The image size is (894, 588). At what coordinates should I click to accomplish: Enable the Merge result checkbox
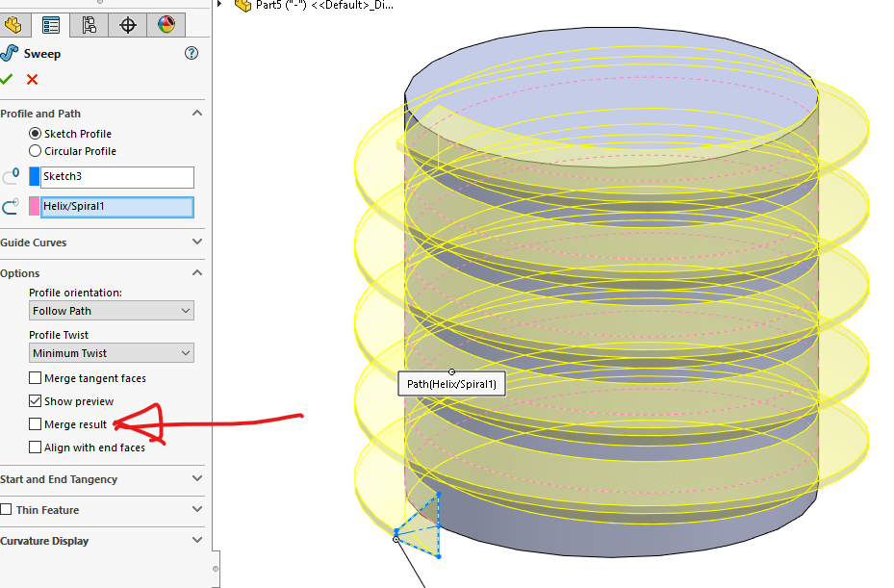coord(35,423)
